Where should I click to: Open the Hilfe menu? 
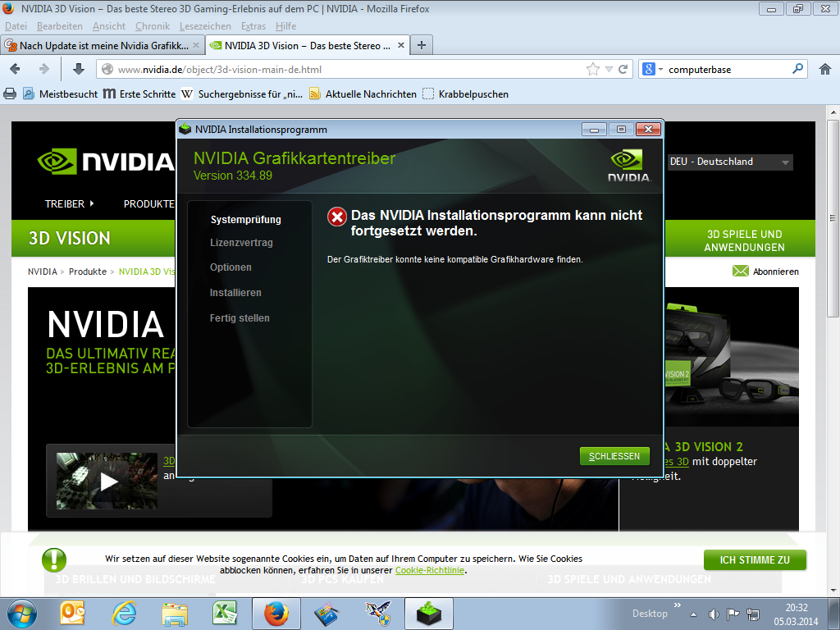[285, 26]
